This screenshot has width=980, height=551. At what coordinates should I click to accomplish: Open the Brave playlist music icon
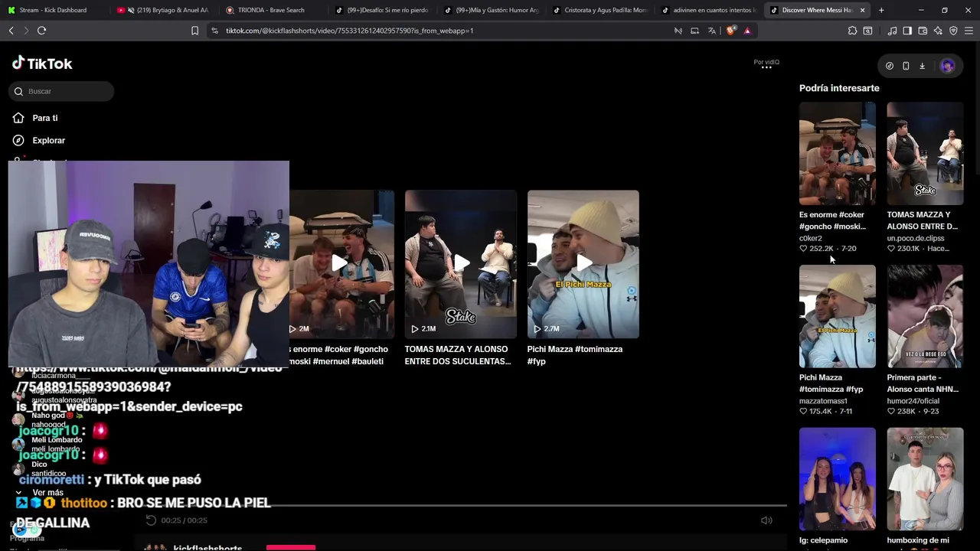click(892, 31)
